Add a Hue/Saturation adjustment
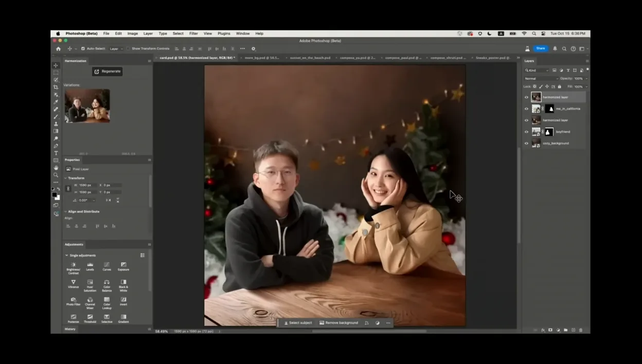The height and width of the screenshot is (364, 642). click(90, 285)
